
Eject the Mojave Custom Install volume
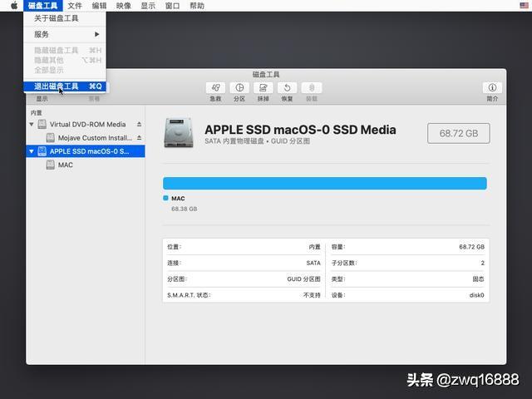(x=139, y=138)
